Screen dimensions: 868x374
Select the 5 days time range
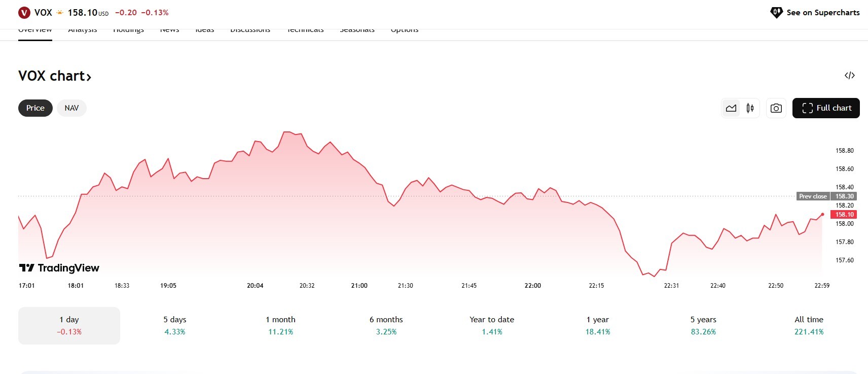click(174, 325)
